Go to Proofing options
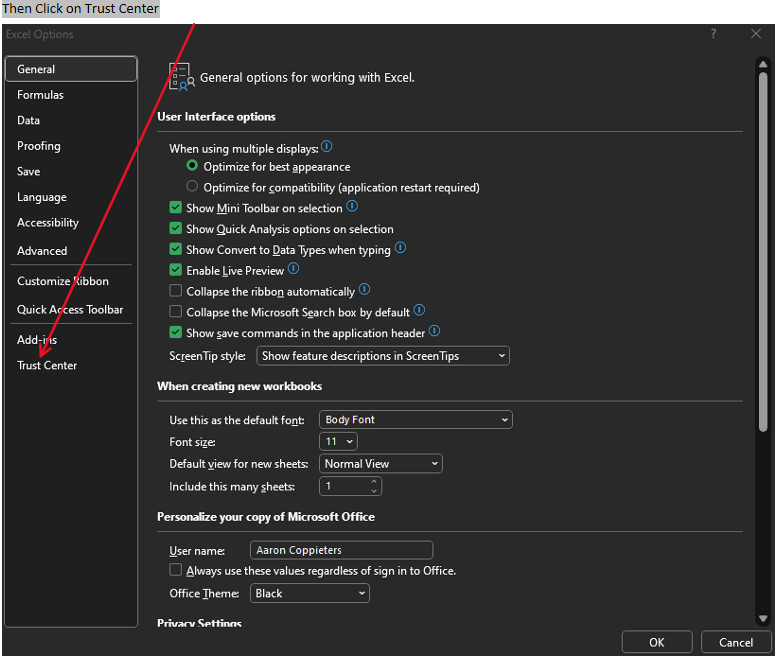Screen dimensions: 777x658 coord(71,146)
